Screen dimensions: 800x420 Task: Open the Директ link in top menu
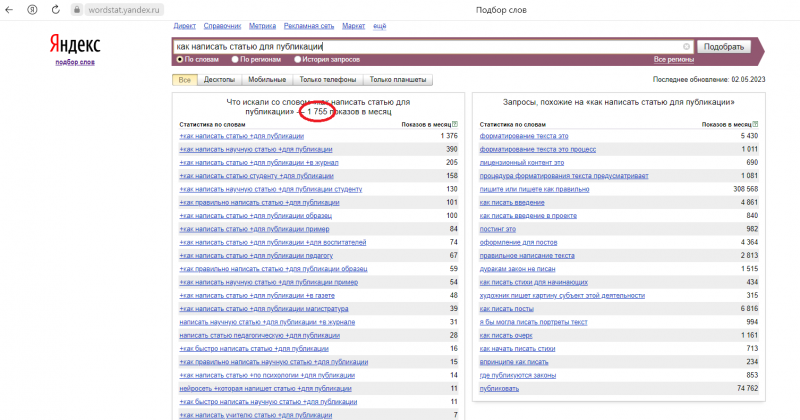(184, 26)
